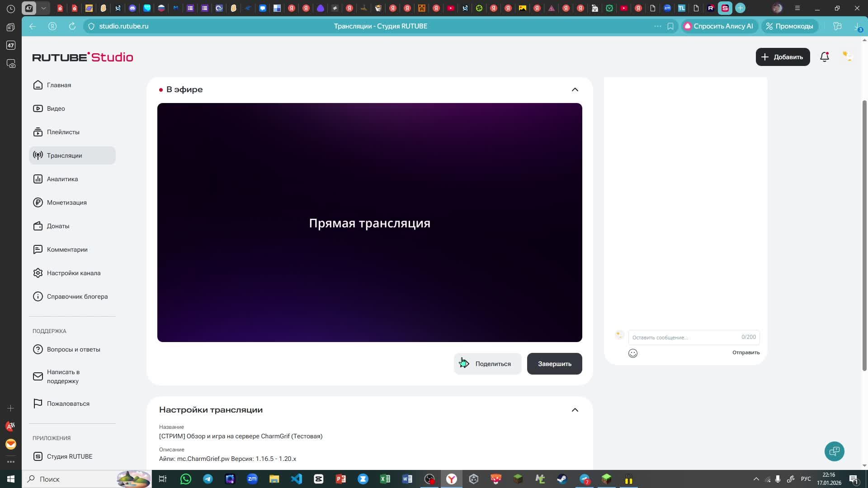Open Трансляции menu item
The height and width of the screenshot is (488, 868).
[65, 155]
